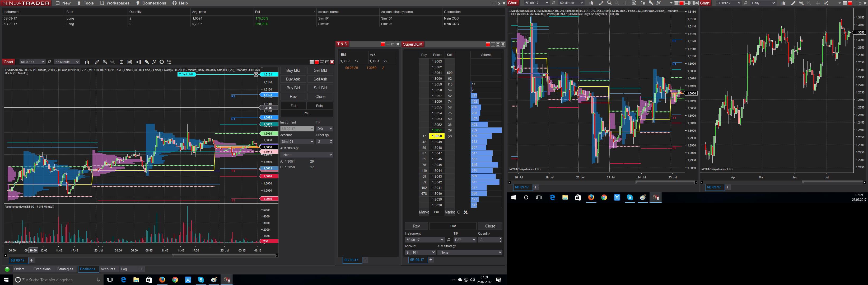Search instrument in 60 Minute chart toolbar
The height and width of the screenshot is (285, 868).
[x=553, y=3]
